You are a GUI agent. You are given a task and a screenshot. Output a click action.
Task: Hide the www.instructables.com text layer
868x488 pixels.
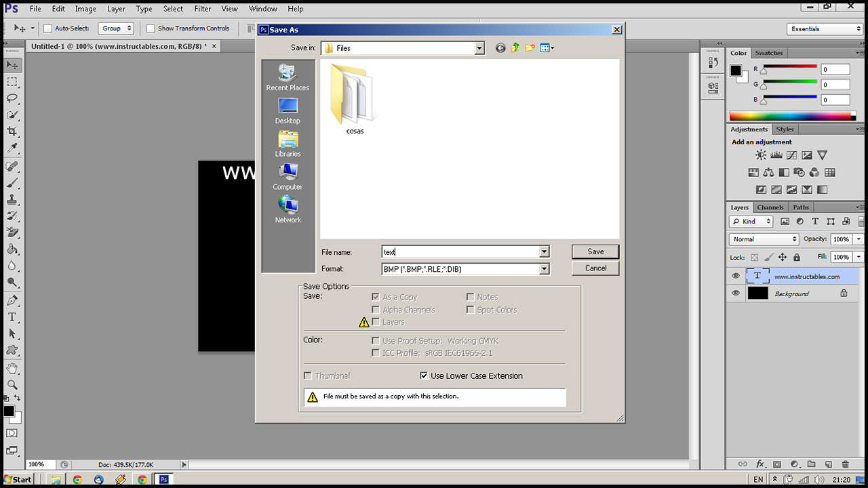[736, 276]
